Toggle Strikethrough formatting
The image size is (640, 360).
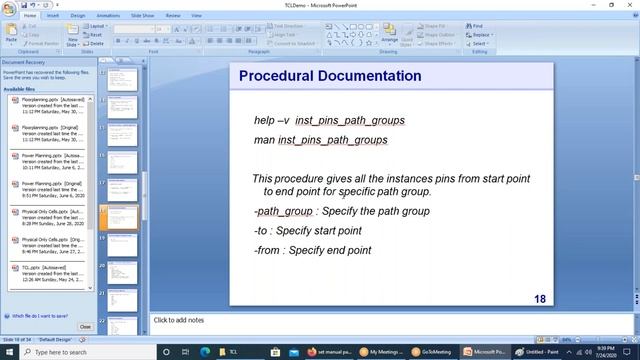click(147, 41)
